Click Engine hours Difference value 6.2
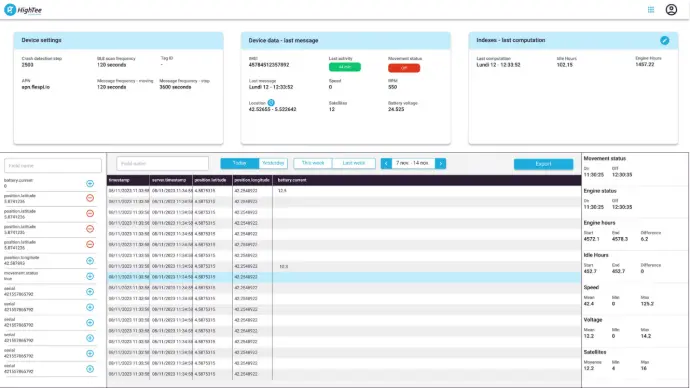This screenshot has height=388, width=690. (x=644, y=239)
